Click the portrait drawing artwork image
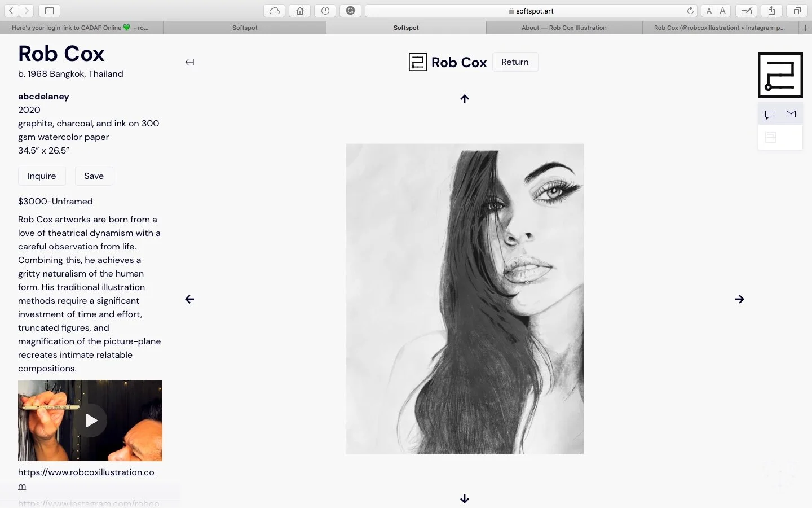The image size is (812, 508). tap(465, 299)
